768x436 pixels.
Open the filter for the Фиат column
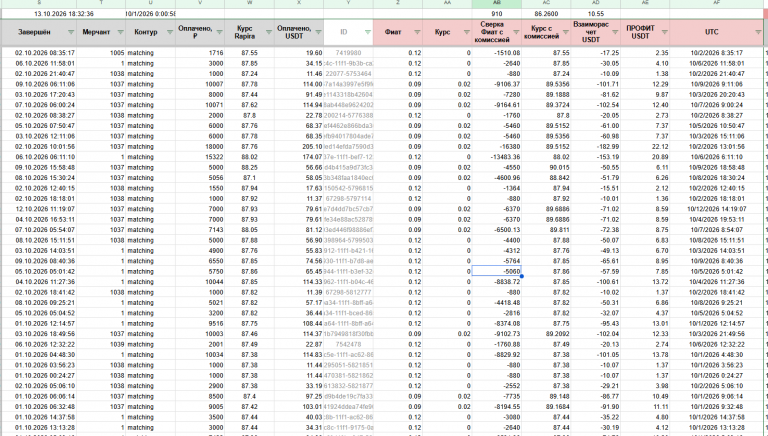click(x=417, y=32)
